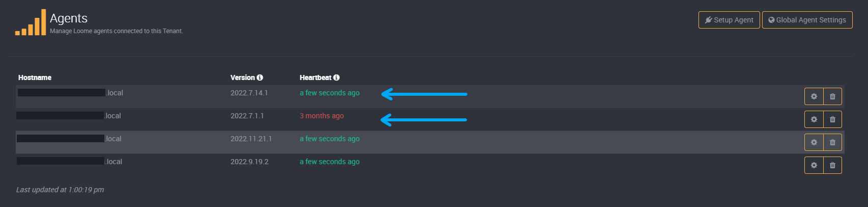
Task: Click the Heartbeat column info icon
Action: point(337,77)
